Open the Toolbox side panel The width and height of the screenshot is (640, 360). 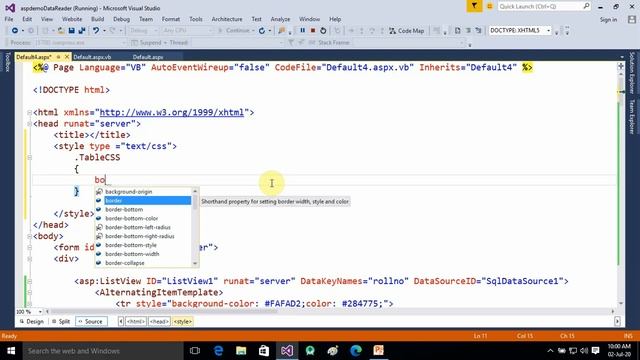7,62
